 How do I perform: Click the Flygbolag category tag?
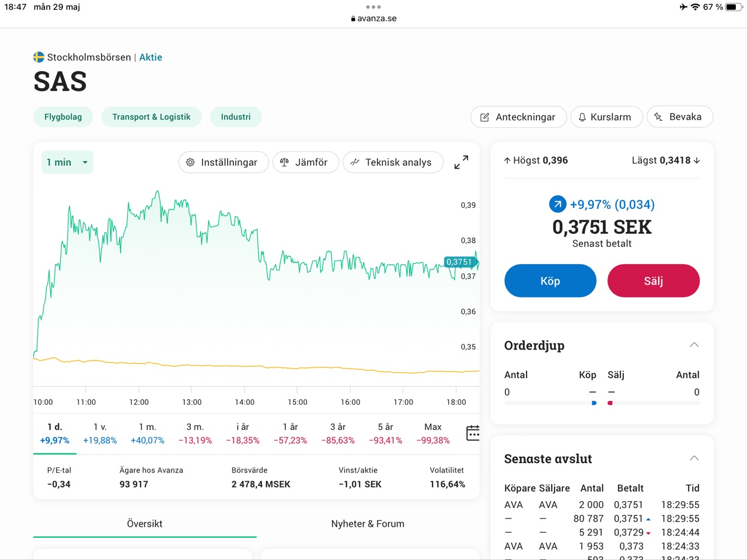point(63,117)
